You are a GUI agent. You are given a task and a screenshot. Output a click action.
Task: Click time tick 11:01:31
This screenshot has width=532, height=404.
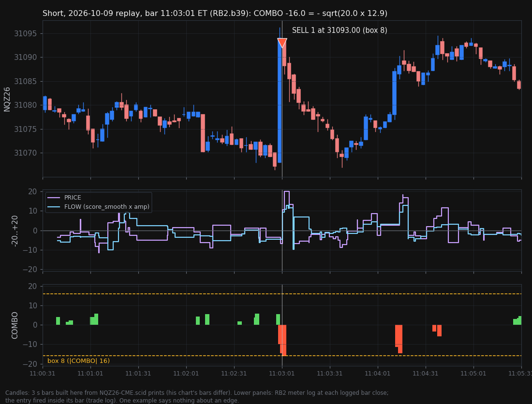pyautogui.click(x=138, y=374)
